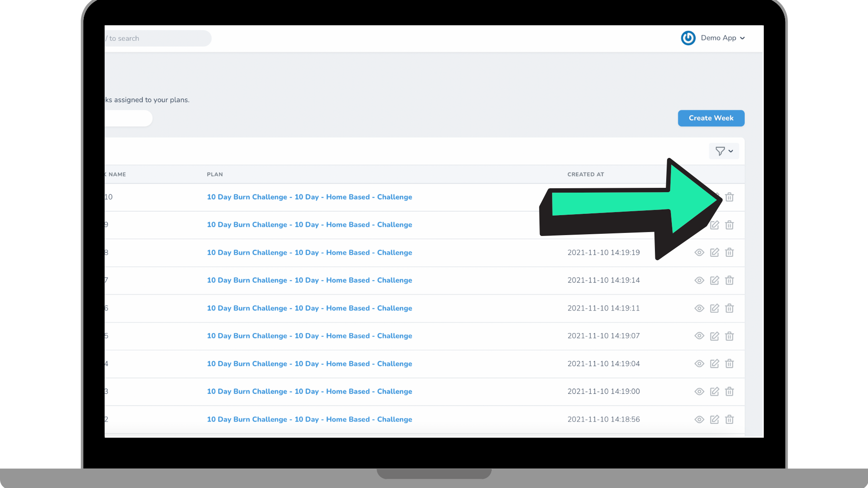
Task: Delete the week created at 14:18:56
Action: 730,419
